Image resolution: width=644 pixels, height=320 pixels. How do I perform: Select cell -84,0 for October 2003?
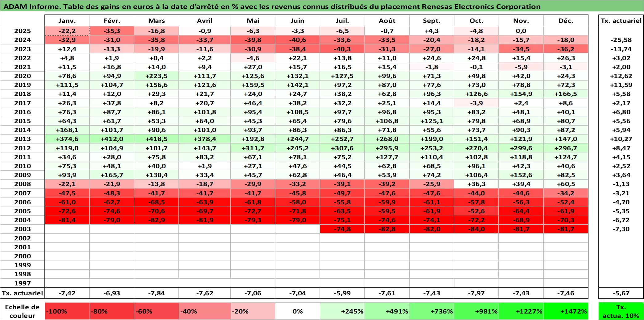[476, 229]
